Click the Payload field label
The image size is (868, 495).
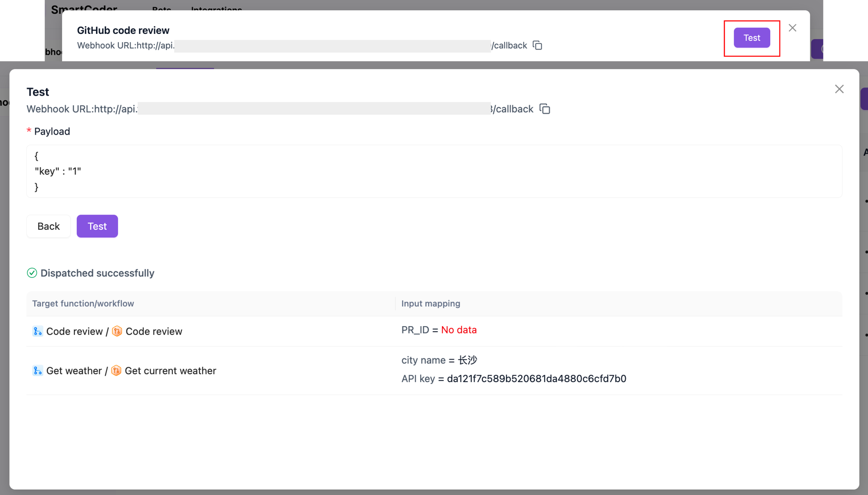point(52,132)
